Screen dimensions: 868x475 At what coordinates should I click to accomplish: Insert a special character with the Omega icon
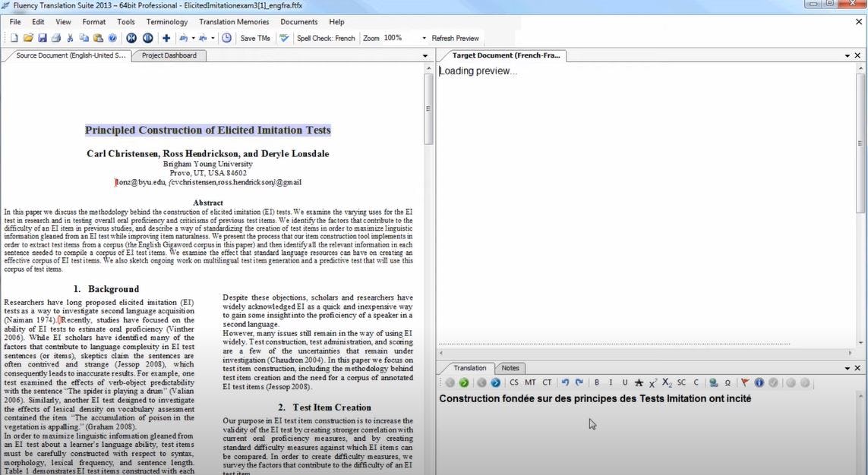point(727,382)
